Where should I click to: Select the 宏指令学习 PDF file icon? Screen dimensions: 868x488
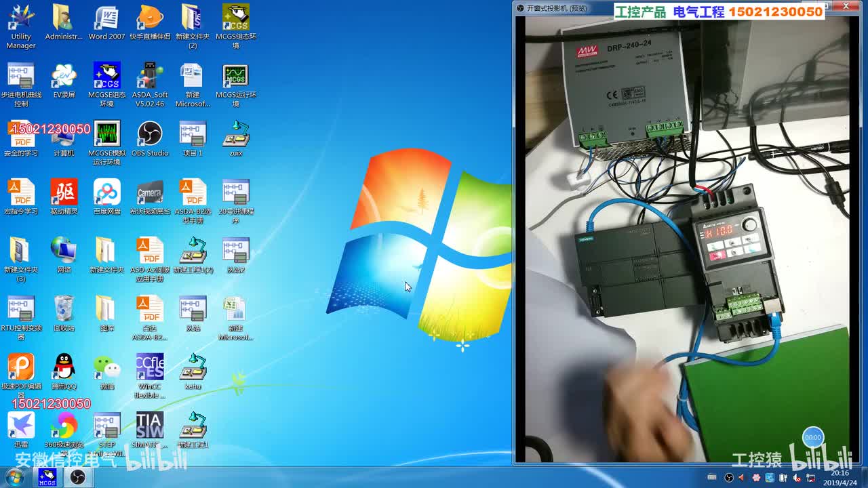pos(21,198)
